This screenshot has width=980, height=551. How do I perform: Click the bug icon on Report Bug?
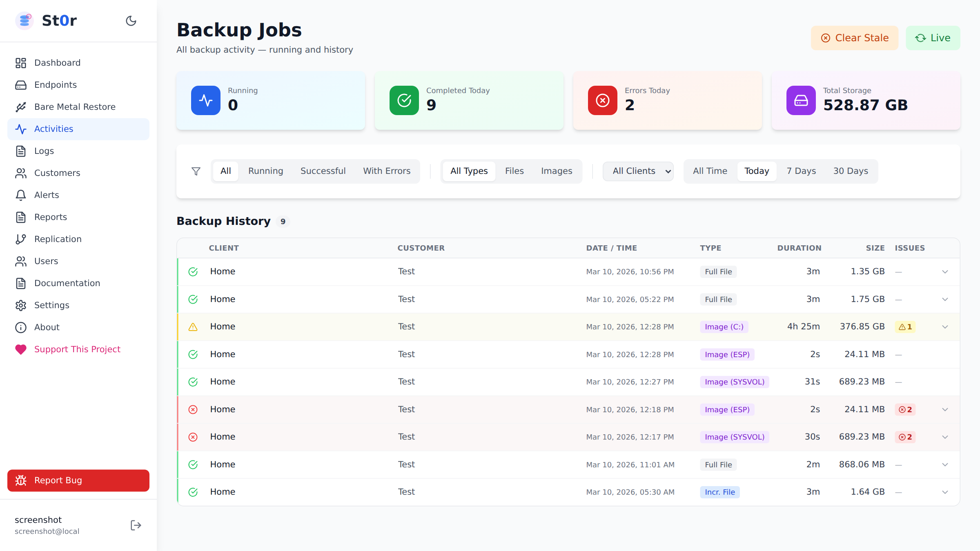21,480
